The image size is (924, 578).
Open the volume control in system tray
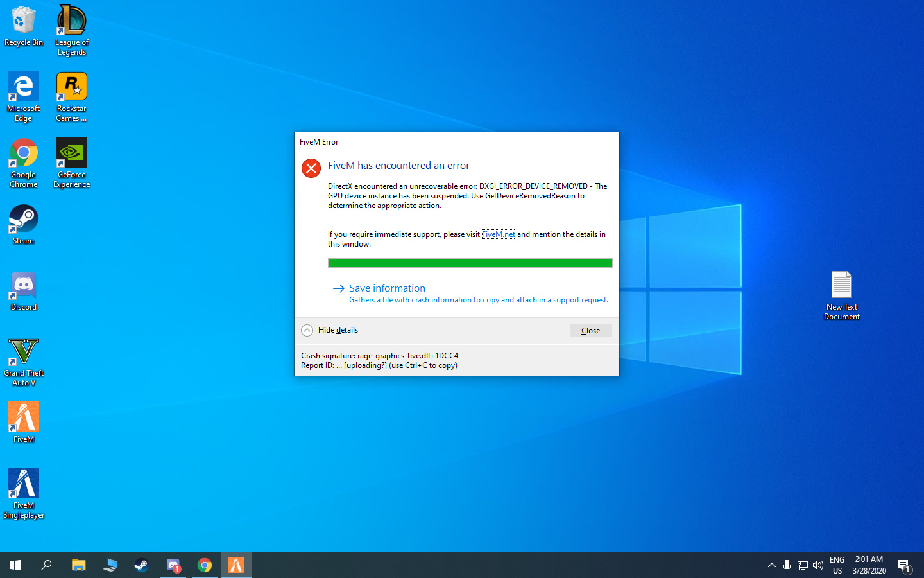[x=817, y=565]
